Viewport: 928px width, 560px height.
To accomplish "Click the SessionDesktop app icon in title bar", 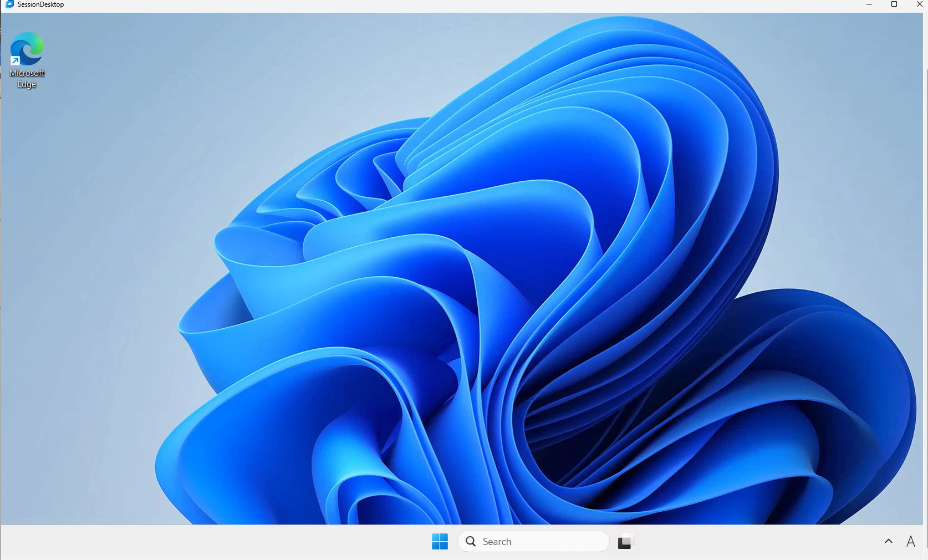I will tap(9, 4).
